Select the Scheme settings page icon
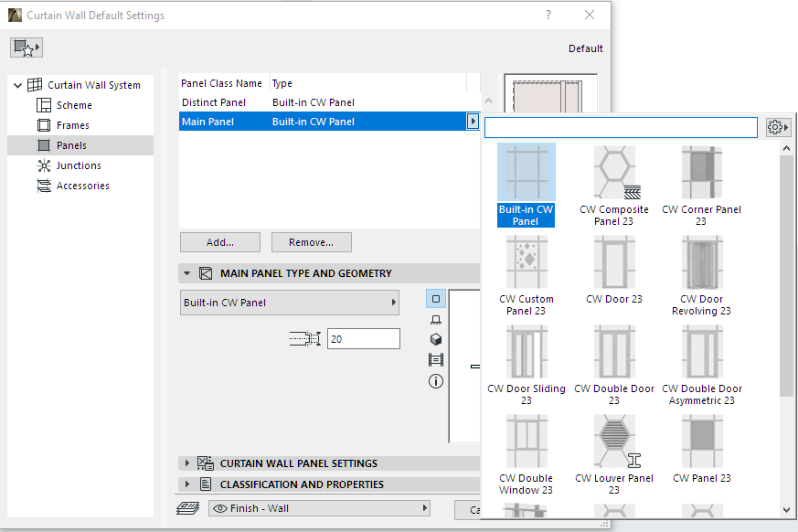Screen dimensions: 798x532 44,104
